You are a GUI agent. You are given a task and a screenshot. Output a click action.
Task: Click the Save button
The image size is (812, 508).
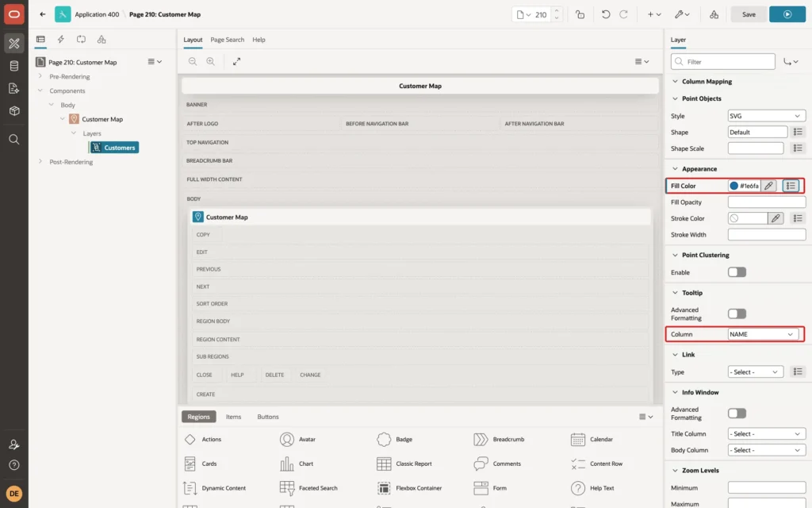[x=749, y=14]
